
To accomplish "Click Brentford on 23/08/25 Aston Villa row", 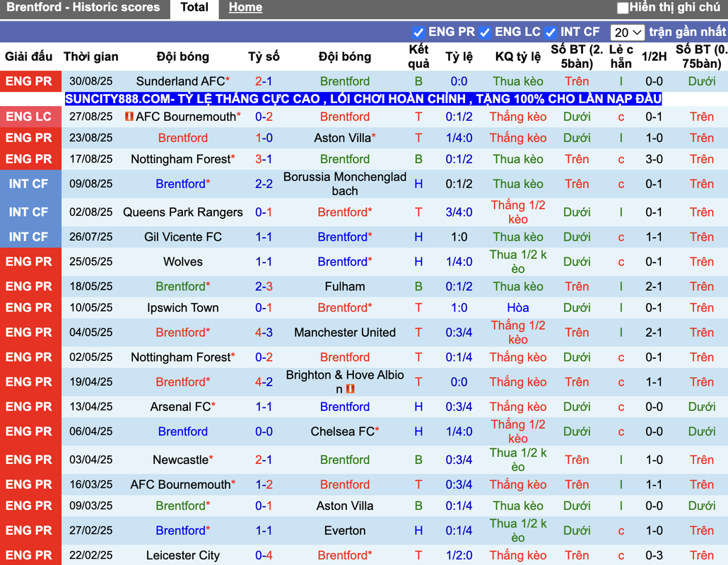I will pos(183,138).
